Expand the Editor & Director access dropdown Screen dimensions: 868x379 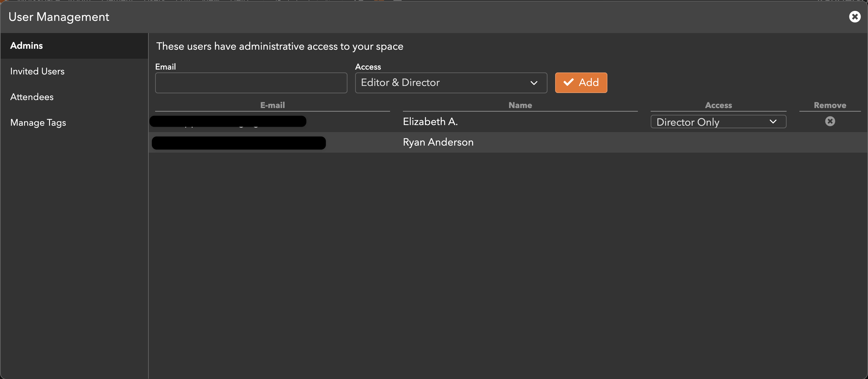451,83
